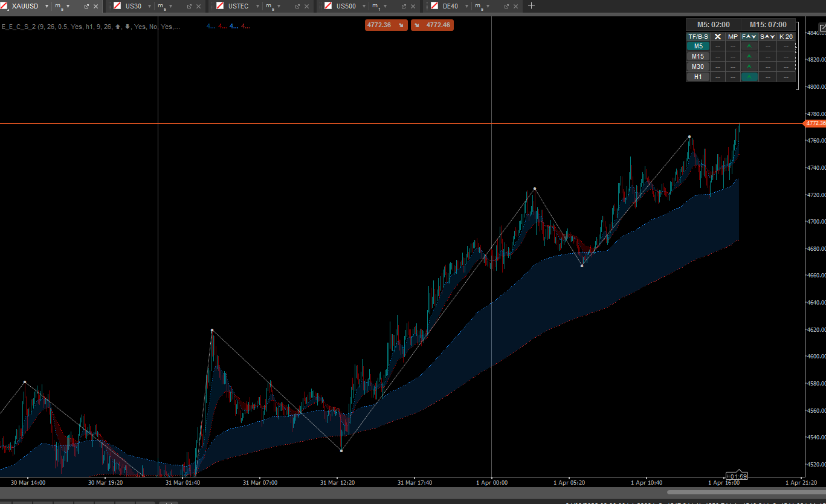Click the M5: 02:00 countdown label
This screenshot has width=826, height=504.
coord(714,25)
